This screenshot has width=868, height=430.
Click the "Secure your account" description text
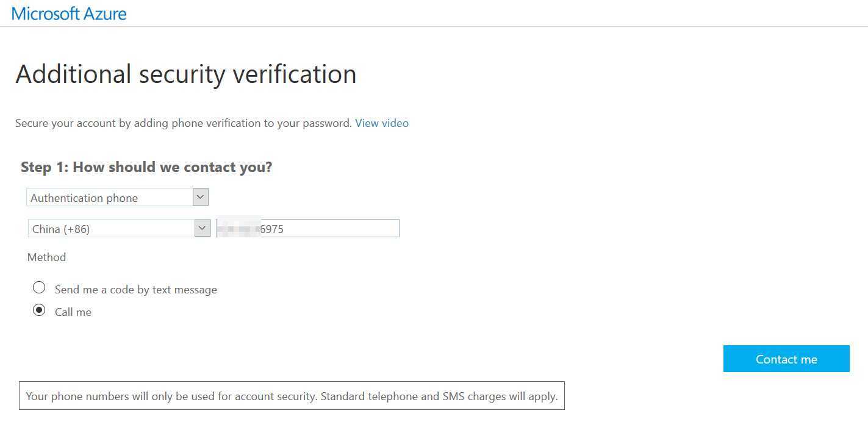[183, 123]
